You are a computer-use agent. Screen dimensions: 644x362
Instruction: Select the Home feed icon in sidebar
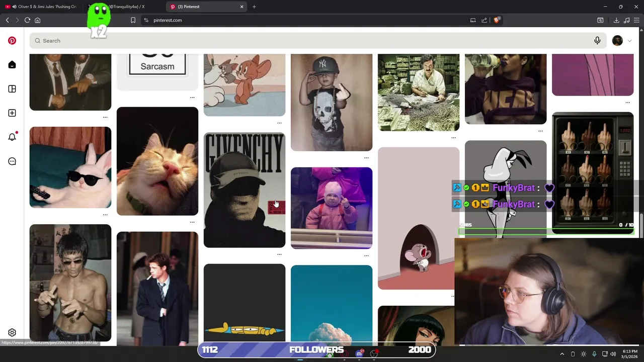point(12,65)
